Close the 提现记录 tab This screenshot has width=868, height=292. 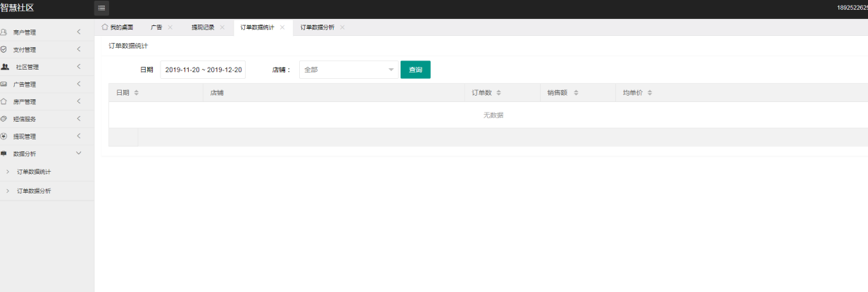point(222,27)
